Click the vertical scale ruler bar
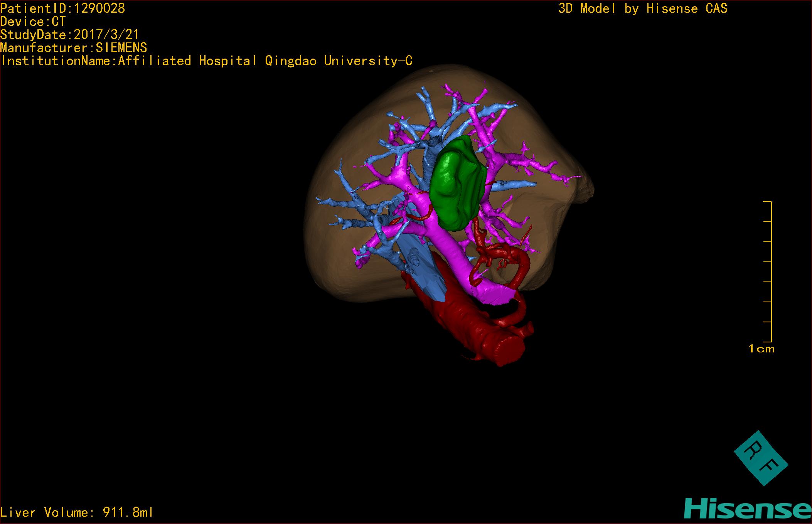Screen dimensions: 812x524 [771, 272]
